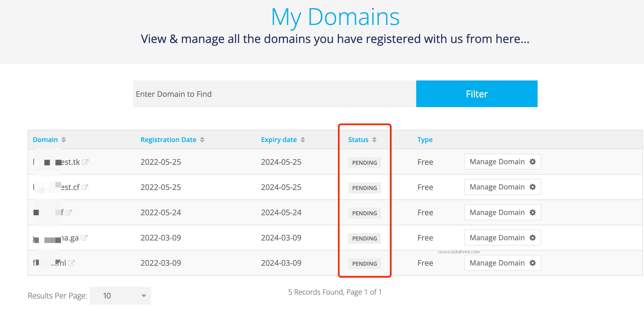Sort by Registration Date using sort arrows
The image size is (644, 324).
coord(202,140)
